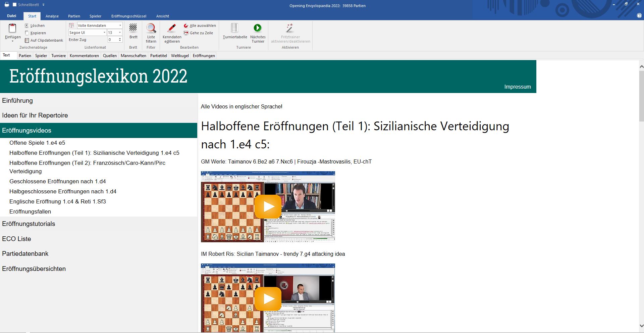644x333 pixels.
Task: Select Eröffnungsfallen in the sidebar
Action: 30,212
